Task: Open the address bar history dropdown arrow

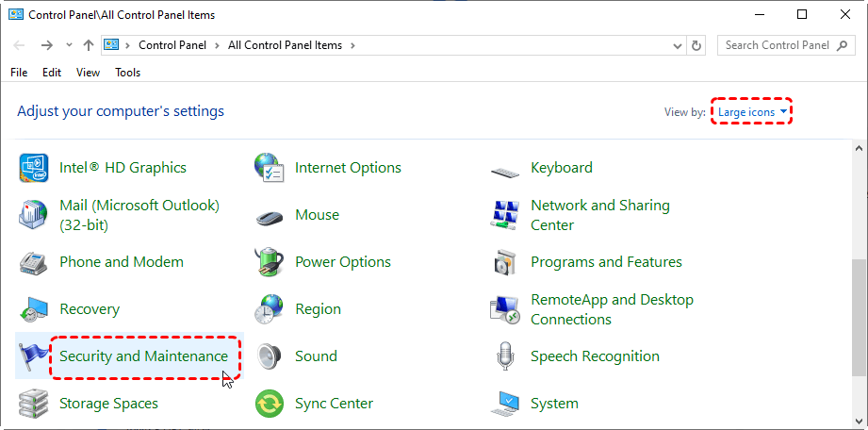Action: point(677,45)
